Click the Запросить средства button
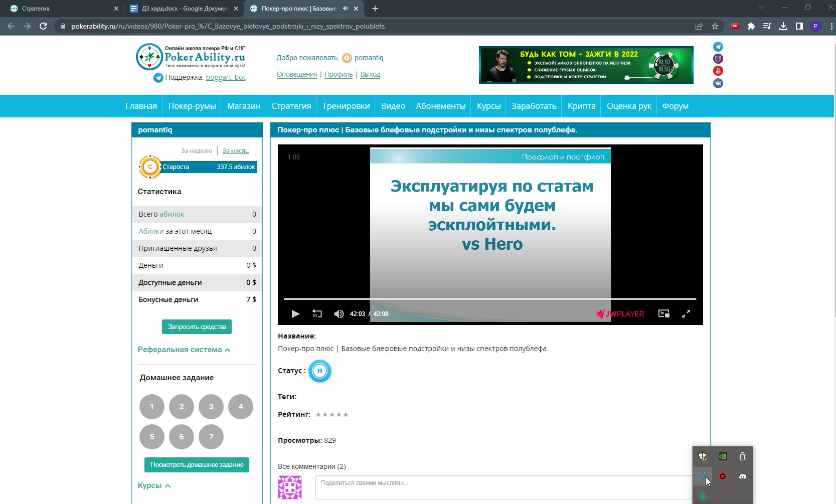 (x=197, y=326)
